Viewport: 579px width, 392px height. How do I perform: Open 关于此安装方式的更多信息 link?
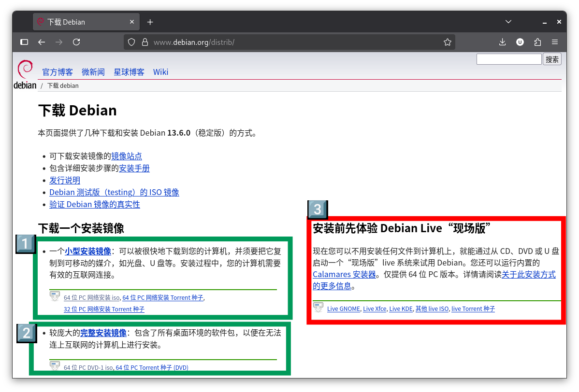[528, 274]
